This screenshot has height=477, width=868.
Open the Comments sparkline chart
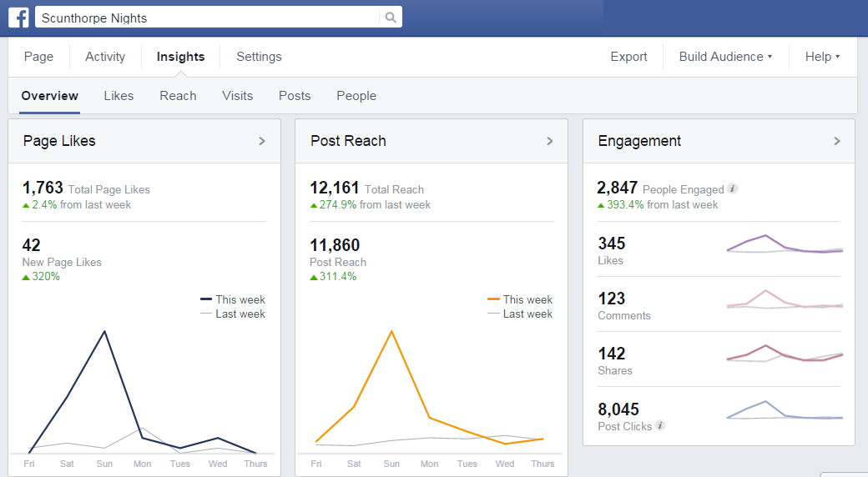click(785, 301)
